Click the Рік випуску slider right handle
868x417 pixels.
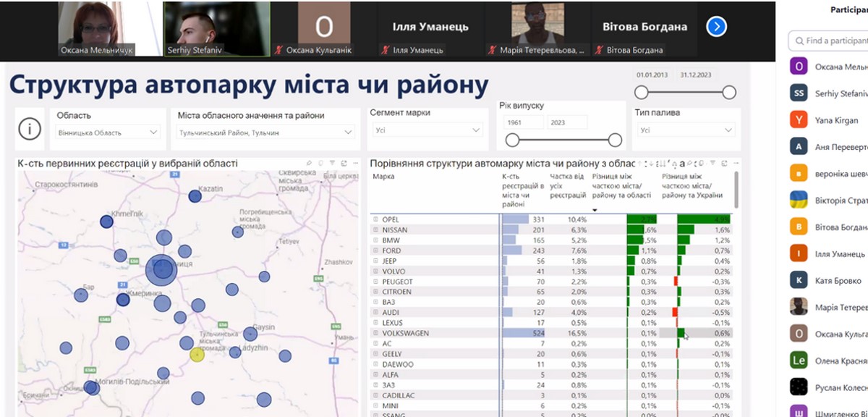(615, 140)
